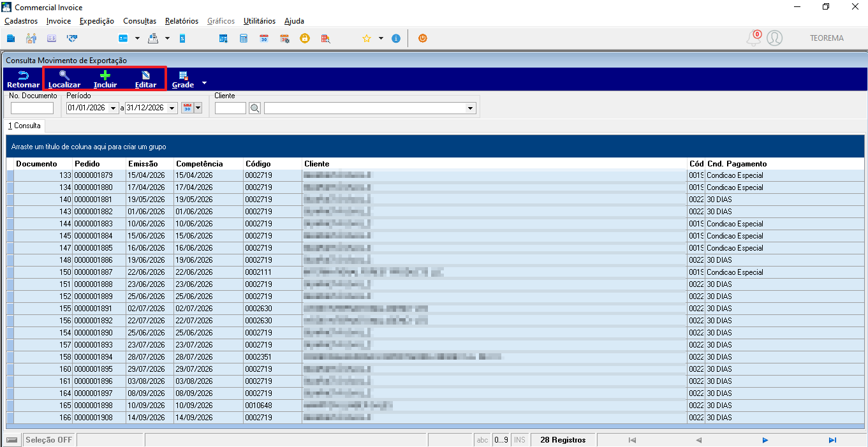Image resolution: width=868 pixels, height=447 pixels.
Task: Go to the next record navigation arrow
Action: click(765, 440)
